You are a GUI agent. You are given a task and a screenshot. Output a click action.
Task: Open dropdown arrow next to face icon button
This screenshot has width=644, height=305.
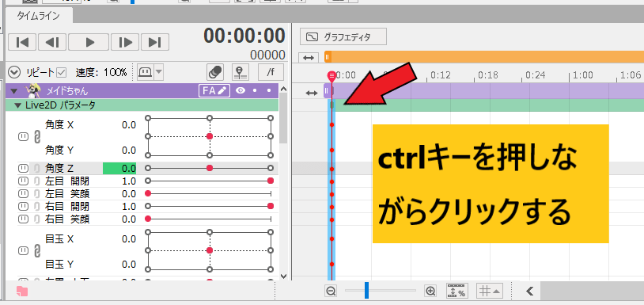[x=159, y=72]
